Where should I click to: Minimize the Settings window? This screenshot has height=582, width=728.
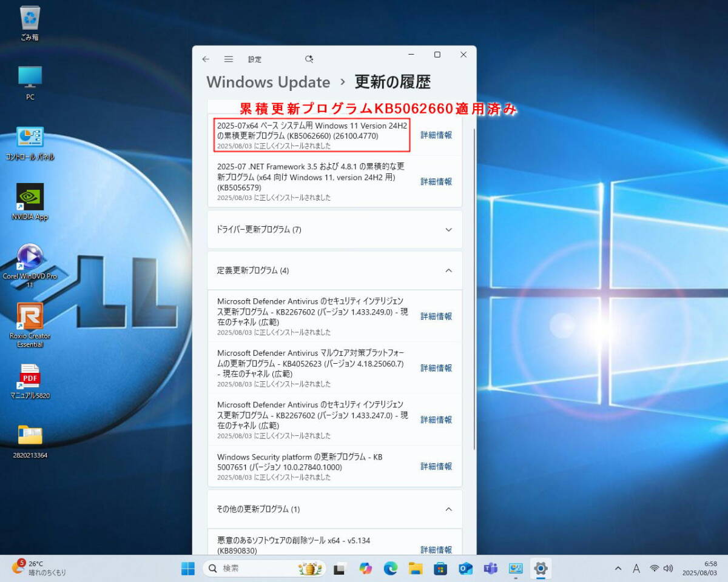point(410,55)
